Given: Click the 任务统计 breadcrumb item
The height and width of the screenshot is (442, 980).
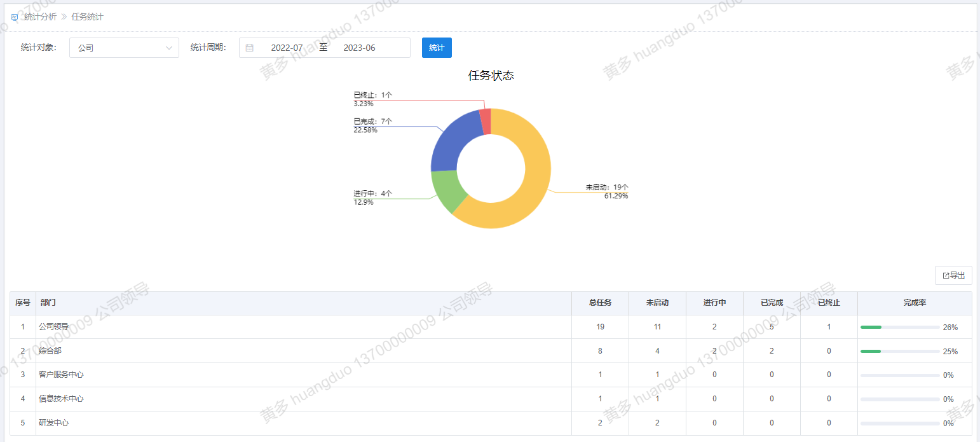Looking at the screenshot, I should (88, 17).
